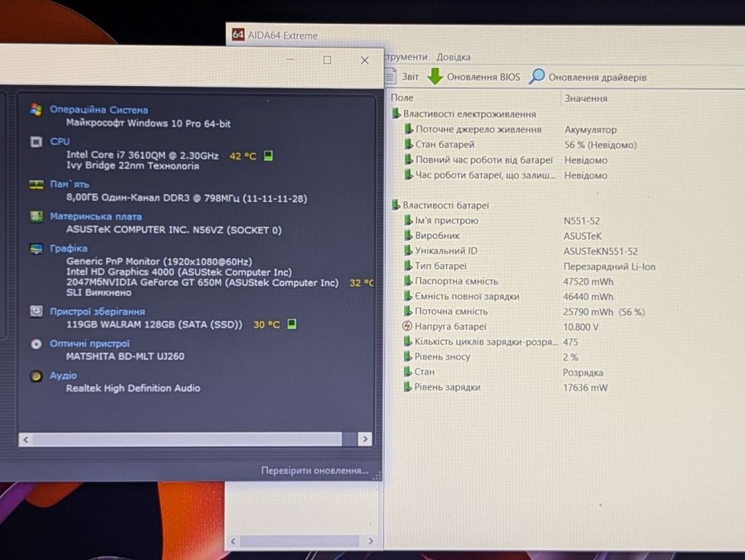Click the icon beside Паспортна ємність row
This screenshot has width=745, height=560.
coord(407,280)
